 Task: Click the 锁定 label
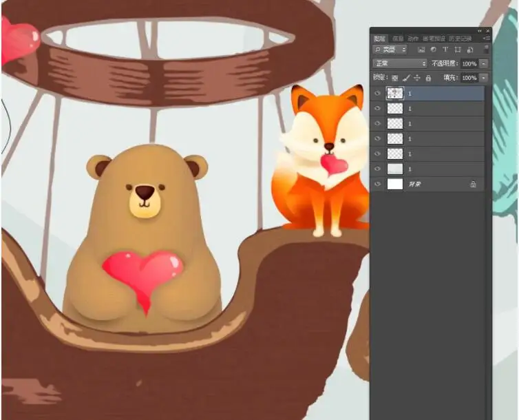(x=380, y=78)
